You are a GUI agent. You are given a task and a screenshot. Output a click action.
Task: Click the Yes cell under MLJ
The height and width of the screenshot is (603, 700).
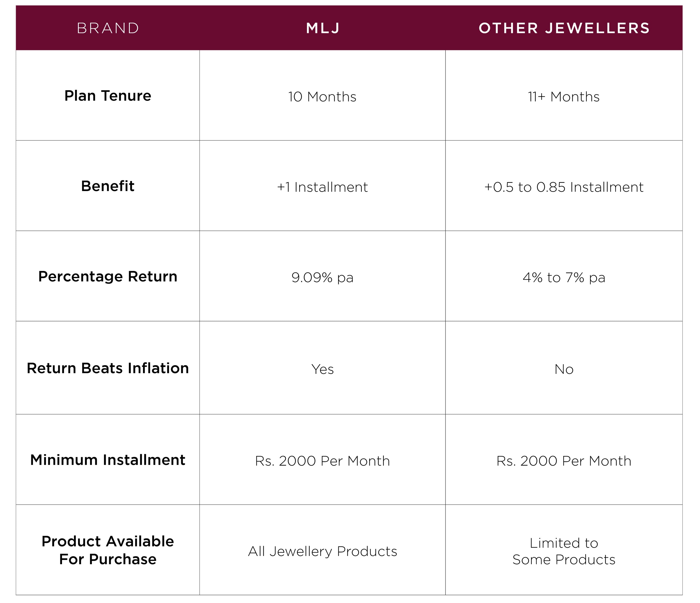point(322,369)
